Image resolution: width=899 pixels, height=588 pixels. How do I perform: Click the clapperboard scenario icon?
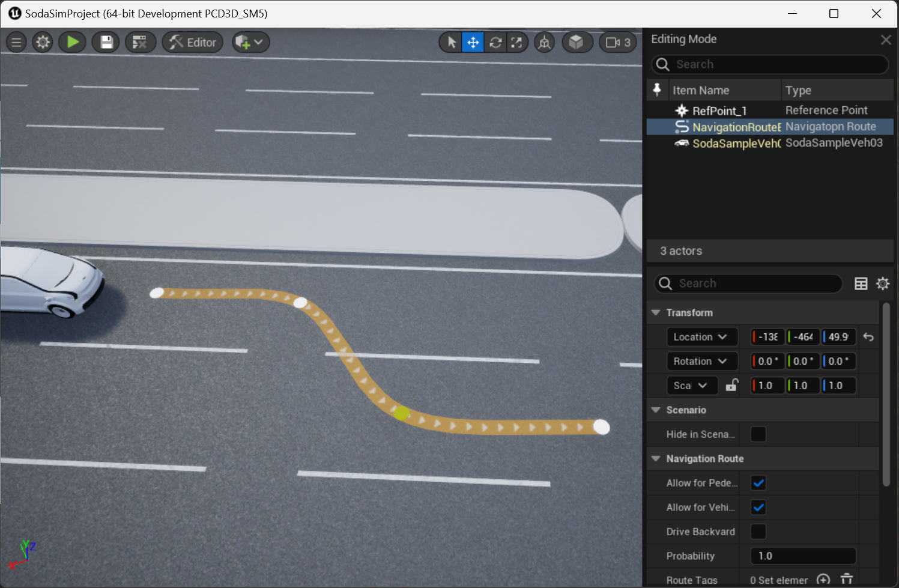click(140, 43)
